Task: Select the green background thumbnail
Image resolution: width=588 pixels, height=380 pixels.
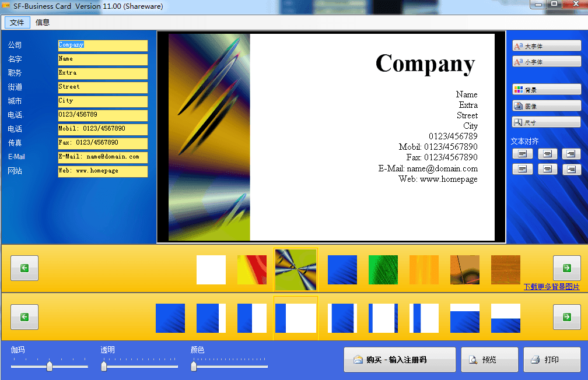Action: tap(383, 270)
